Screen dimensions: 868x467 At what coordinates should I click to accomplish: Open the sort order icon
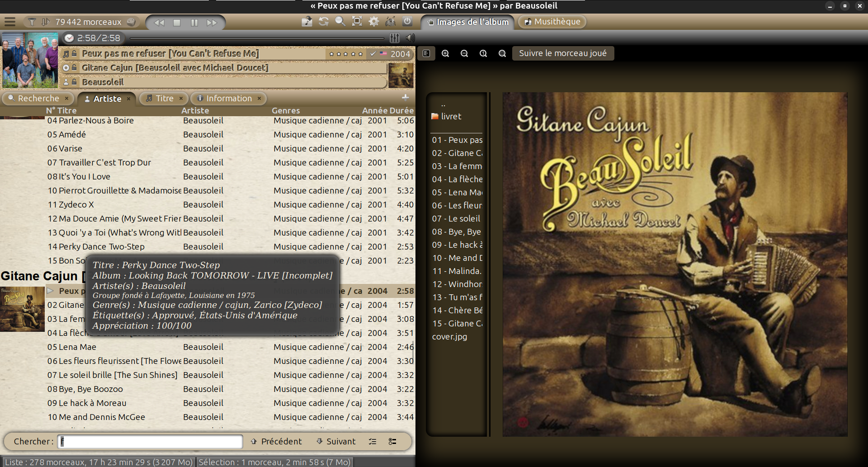pyautogui.click(x=46, y=22)
